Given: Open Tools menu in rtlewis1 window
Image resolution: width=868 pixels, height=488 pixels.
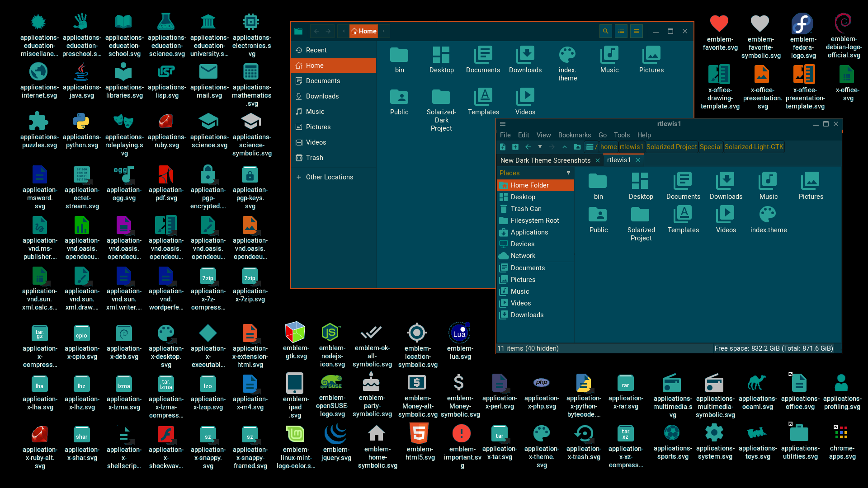Looking at the screenshot, I should [622, 135].
